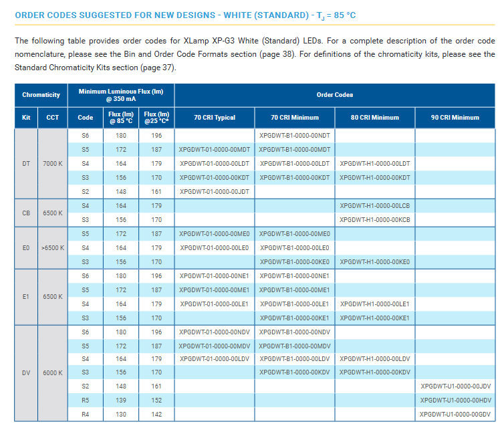Select order code XPGDWT-01-0000-00ME0
504x446 pixels.
(x=215, y=234)
